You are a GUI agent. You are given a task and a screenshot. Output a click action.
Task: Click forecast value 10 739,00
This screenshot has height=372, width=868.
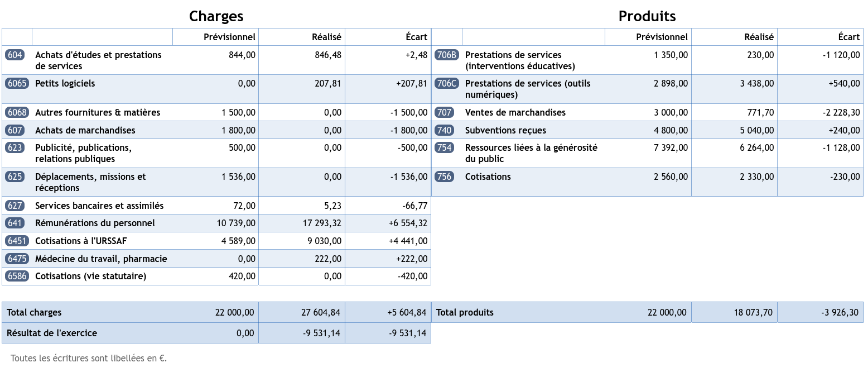(x=237, y=223)
